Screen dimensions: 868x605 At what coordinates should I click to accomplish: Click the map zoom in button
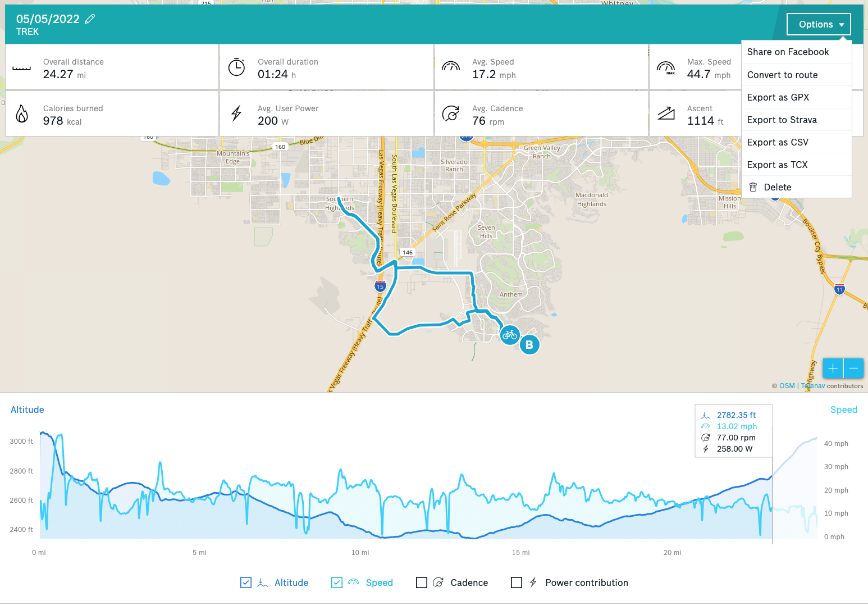[833, 368]
